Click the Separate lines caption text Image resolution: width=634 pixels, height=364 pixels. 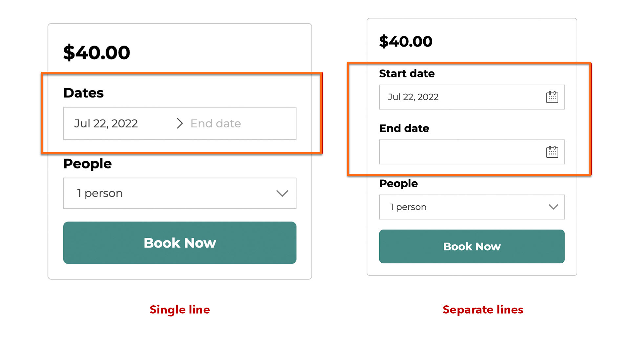[x=483, y=310]
